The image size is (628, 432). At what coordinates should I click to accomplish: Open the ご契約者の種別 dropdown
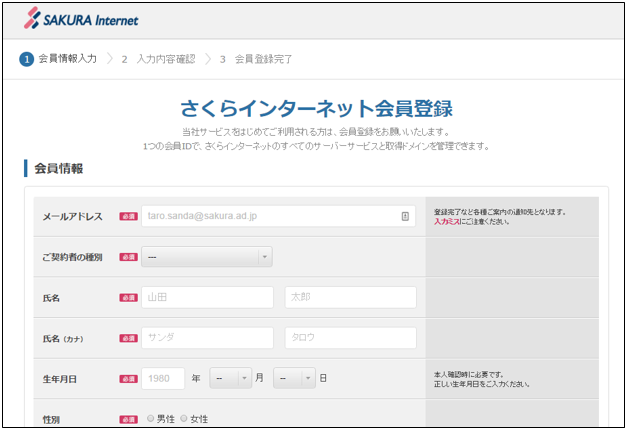[x=207, y=257]
